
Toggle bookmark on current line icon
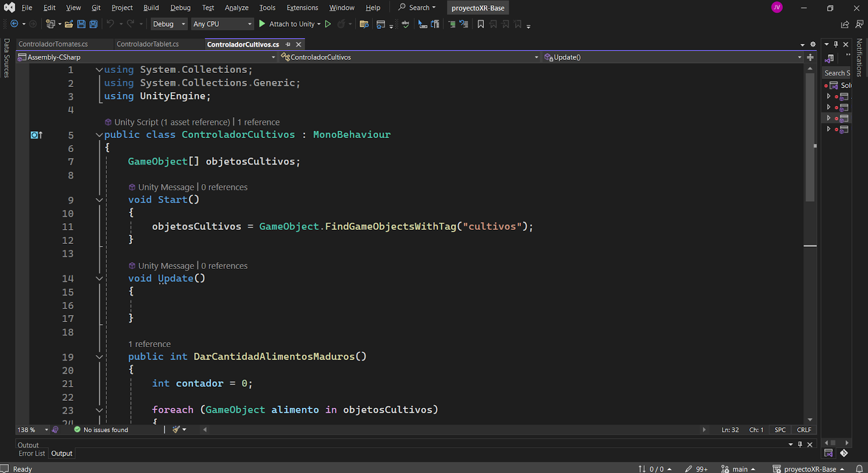(481, 24)
